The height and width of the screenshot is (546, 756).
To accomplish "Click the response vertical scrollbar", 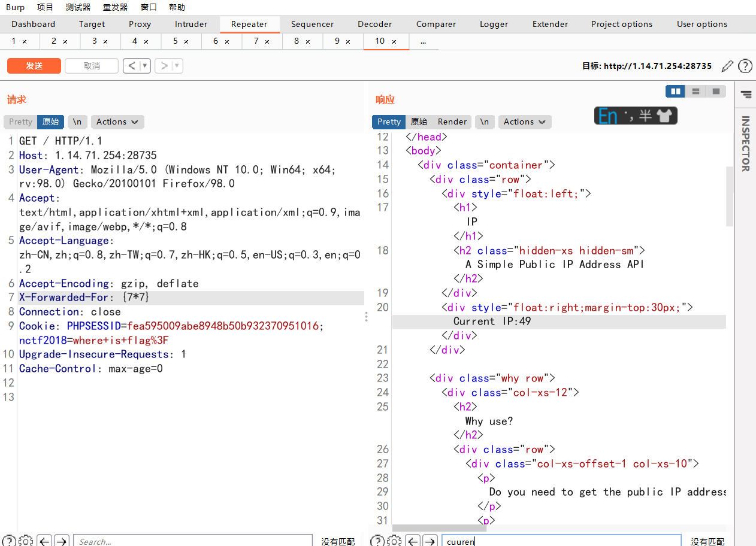I will (730, 196).
